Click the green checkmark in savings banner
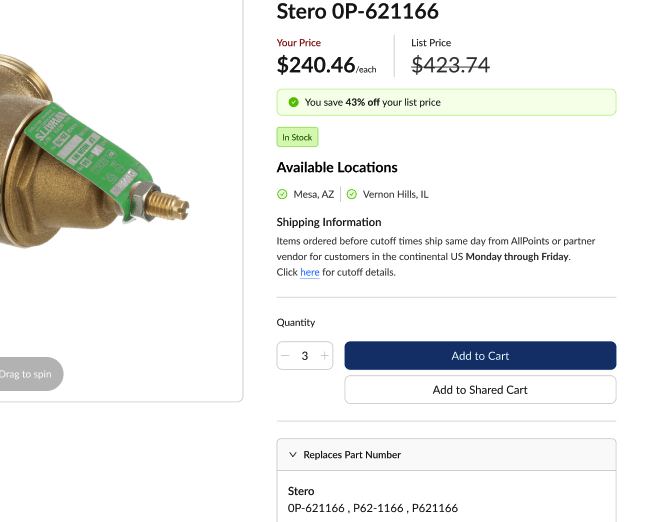650x522 pixels. pyautogui.click(x=293, y=102)
